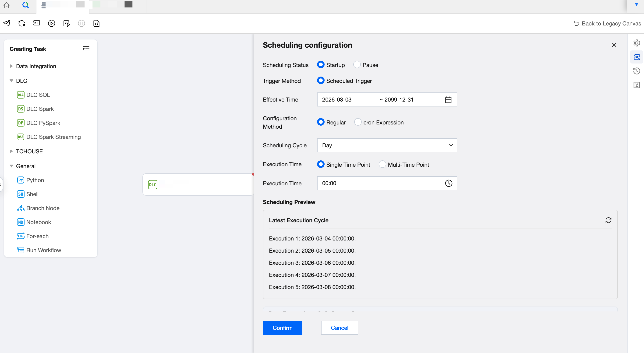Select the Branch Node task item
The width and height of the screenshot is (644, 353).
pyautogui.click(x=43, y=208)
